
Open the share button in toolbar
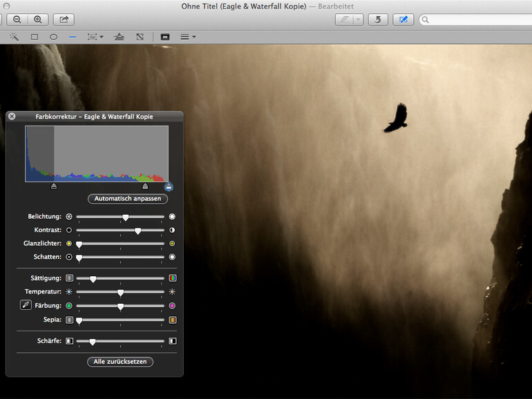tap(64, 20)
